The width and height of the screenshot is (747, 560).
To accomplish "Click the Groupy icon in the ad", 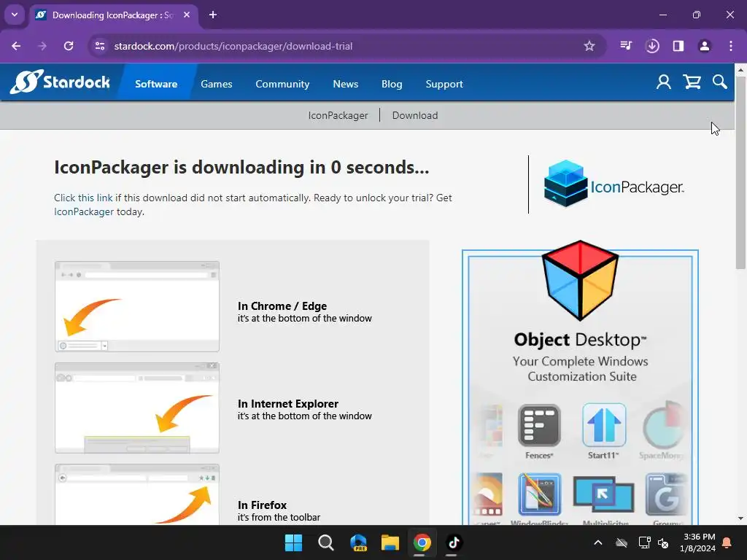I will [x=665, y=494].
